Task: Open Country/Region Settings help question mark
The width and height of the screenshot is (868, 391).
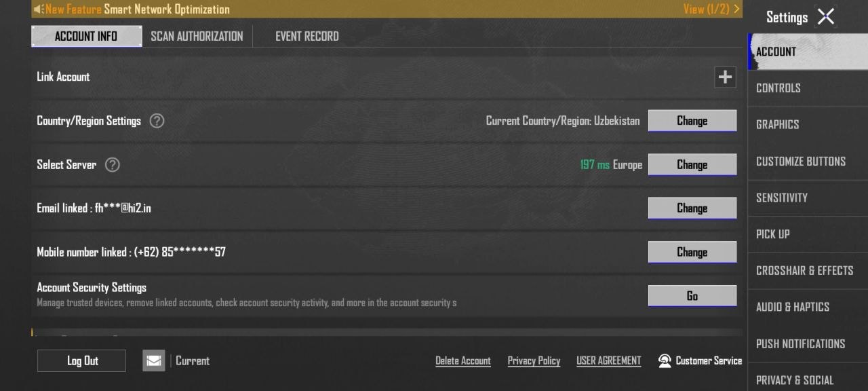Action: 157,121
